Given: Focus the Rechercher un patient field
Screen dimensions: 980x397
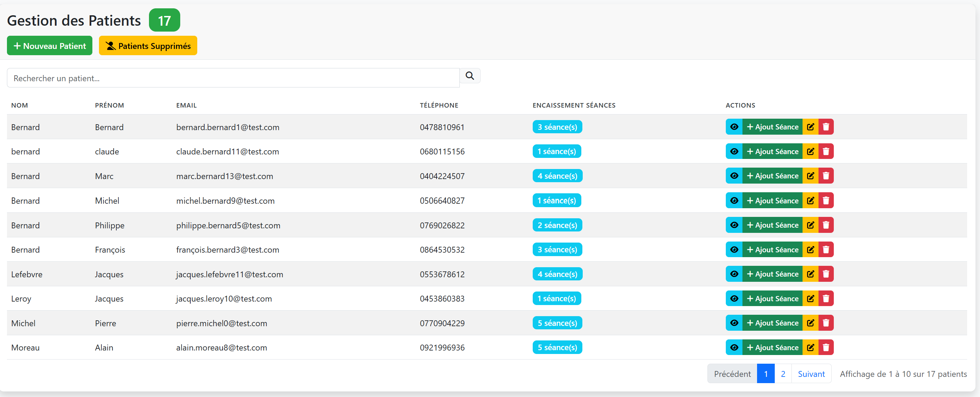Looking at the screenshot, I should pos(233,78).
